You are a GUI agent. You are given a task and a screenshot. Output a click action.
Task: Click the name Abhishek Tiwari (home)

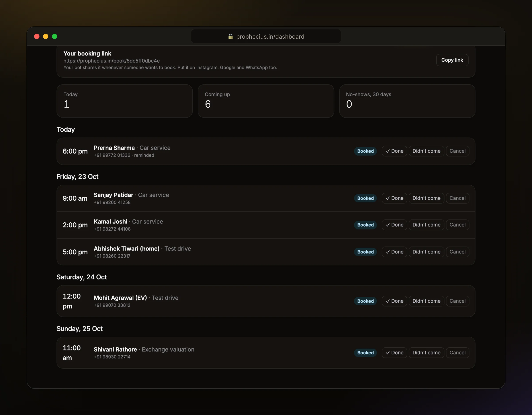click(x=126, y=249)
